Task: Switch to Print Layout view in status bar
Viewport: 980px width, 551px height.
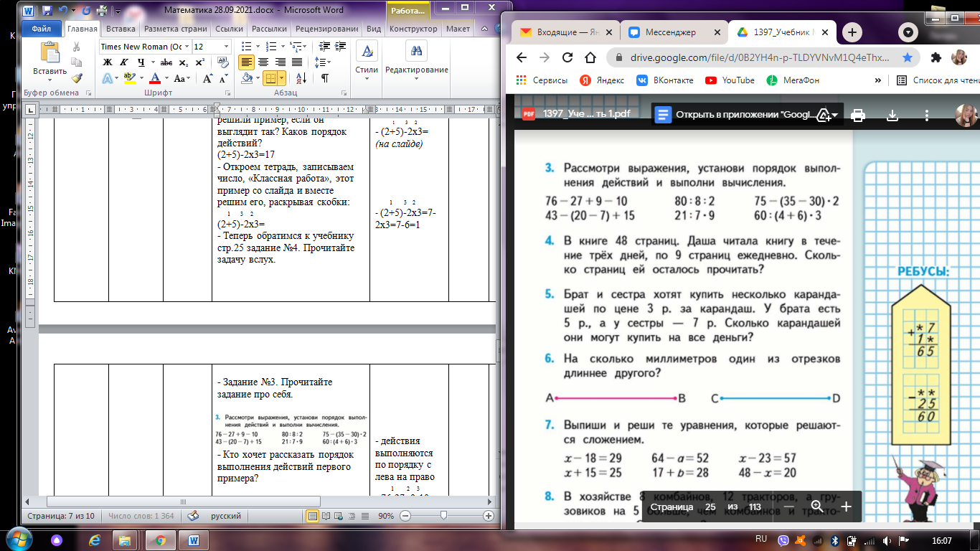Action: (313, 516)
